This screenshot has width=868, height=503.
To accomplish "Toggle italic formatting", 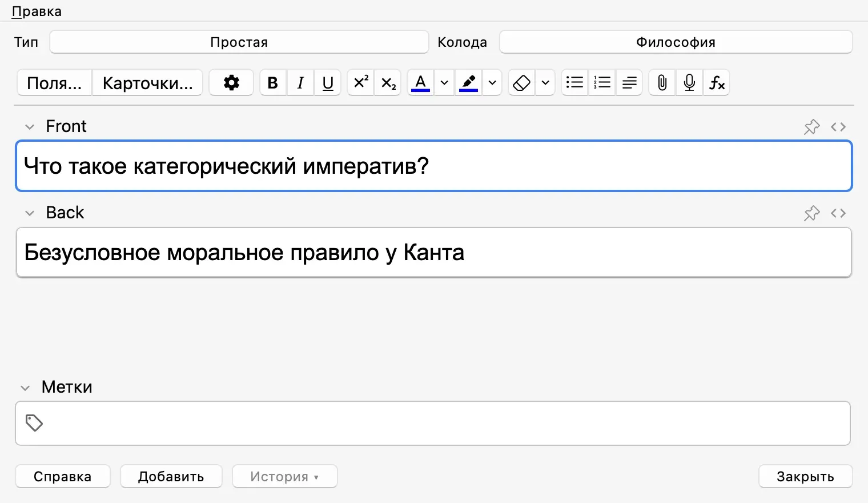I will click(x=300, y=83).
